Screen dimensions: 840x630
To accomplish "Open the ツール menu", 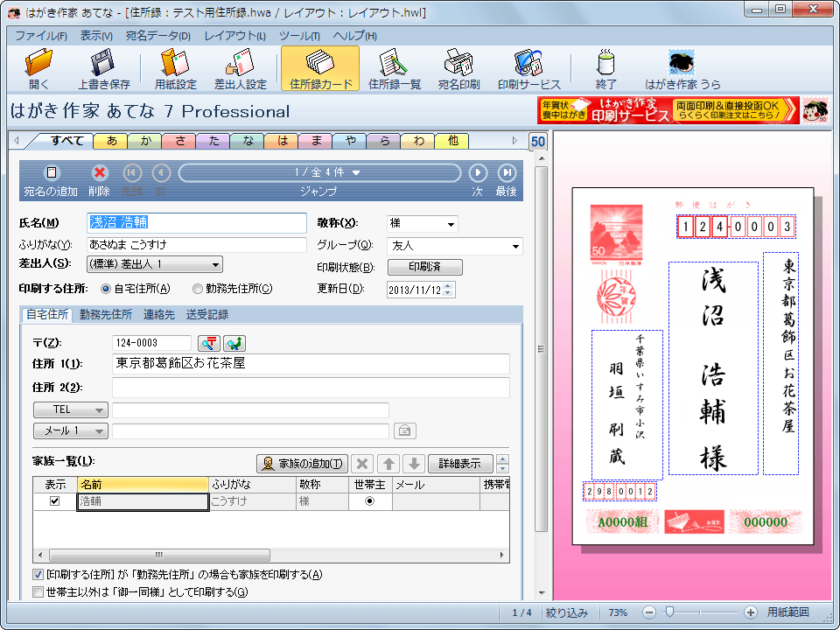I will click(299, 36).
